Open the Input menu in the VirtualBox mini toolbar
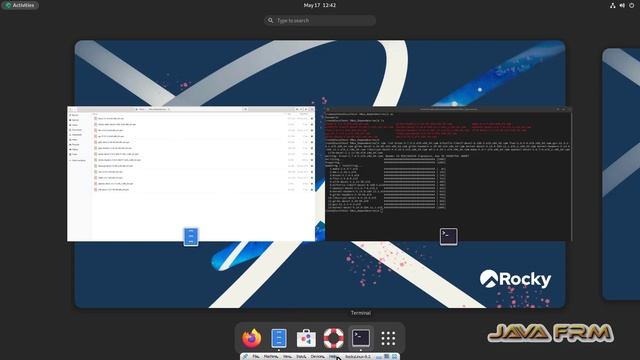 click(301, 357)
